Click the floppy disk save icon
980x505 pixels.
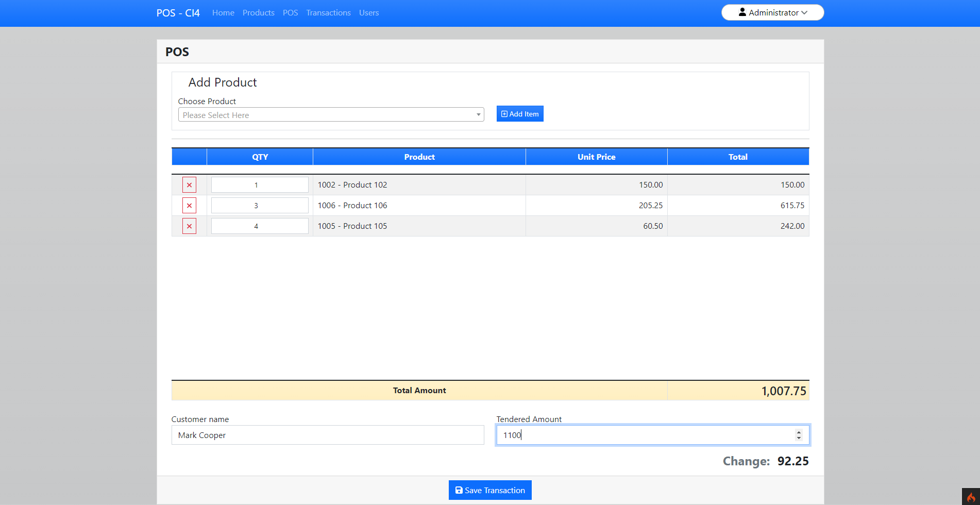click(x=458, y=490)
